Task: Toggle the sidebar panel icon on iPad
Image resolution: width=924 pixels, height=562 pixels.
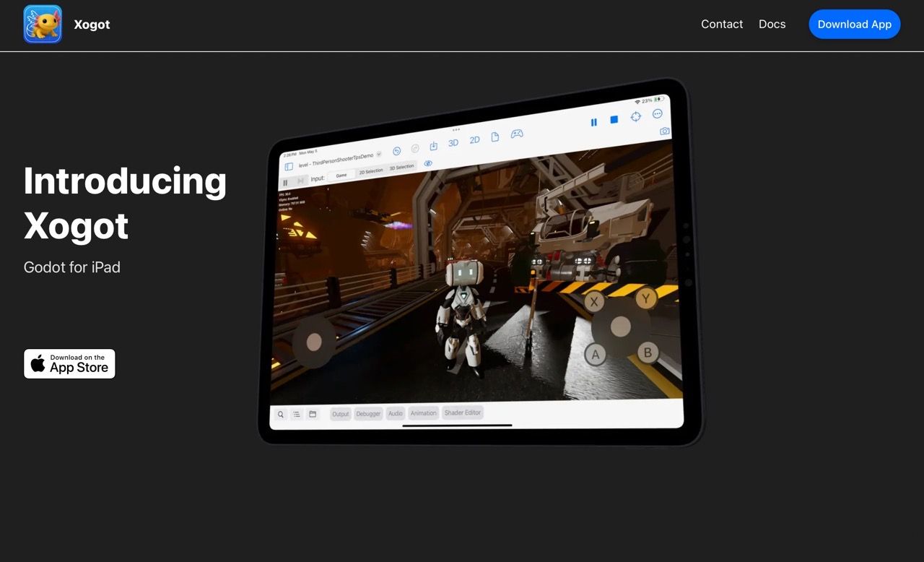Action: click(x=289, y=166)
